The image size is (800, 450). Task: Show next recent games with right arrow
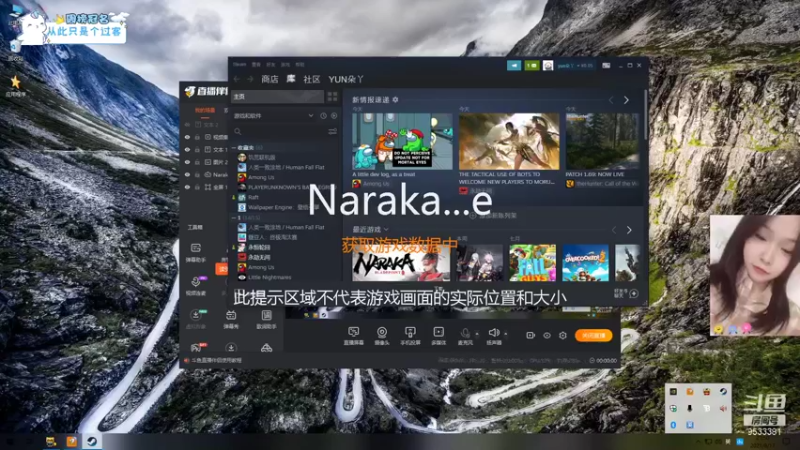(629, 230)
